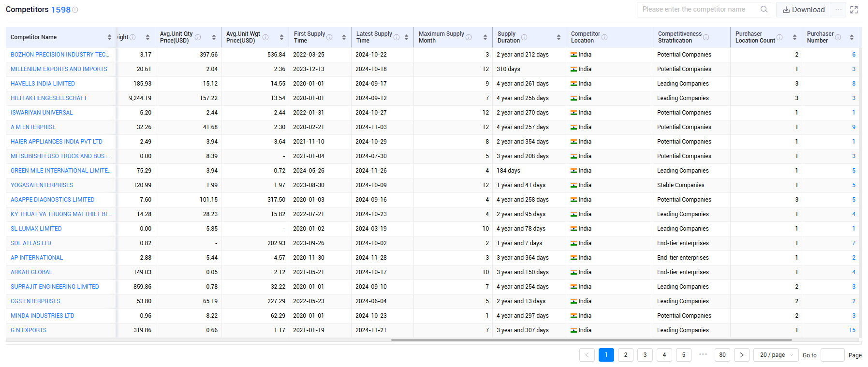868x367 pixels.
Task: Show info for Maximum Supply Month
Action: tap(469, 37)
